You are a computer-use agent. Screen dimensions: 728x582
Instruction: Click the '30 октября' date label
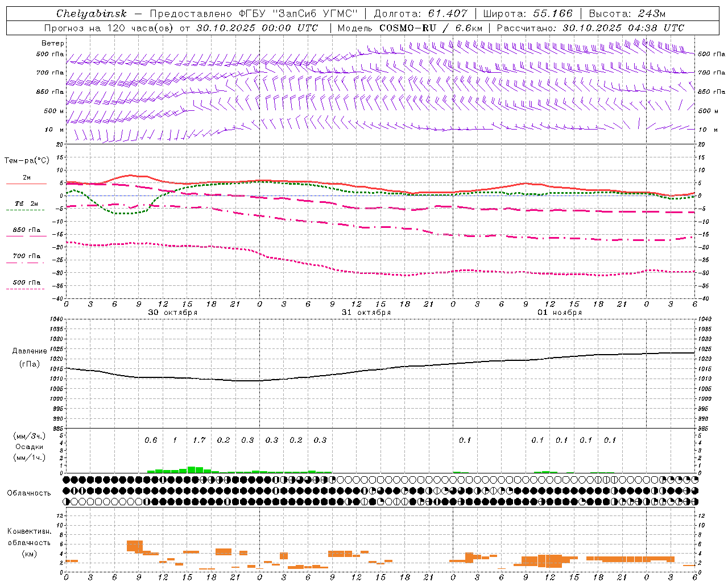pyautogui.click(x=173, y=313)
